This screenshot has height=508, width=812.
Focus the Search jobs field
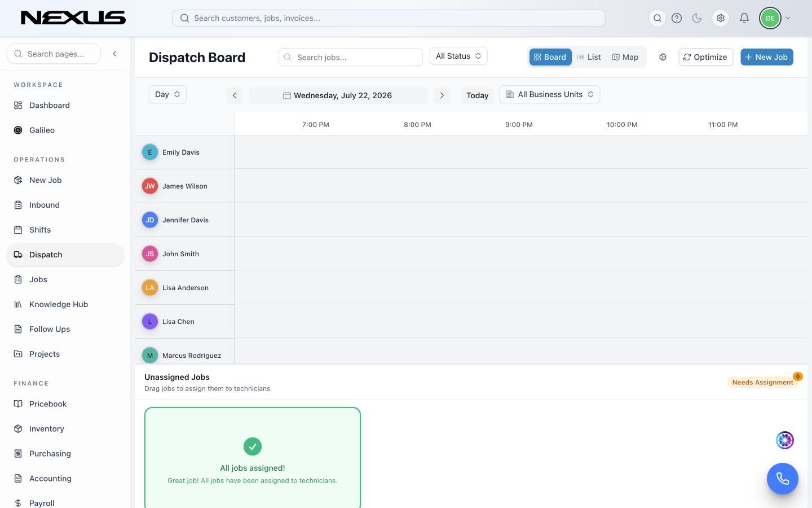coord(351,57)
